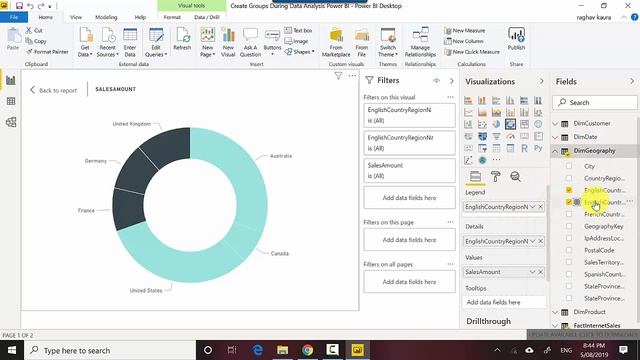Click Windows taskbar search box
The image size is (640, 360).
[x=110, y=350]
